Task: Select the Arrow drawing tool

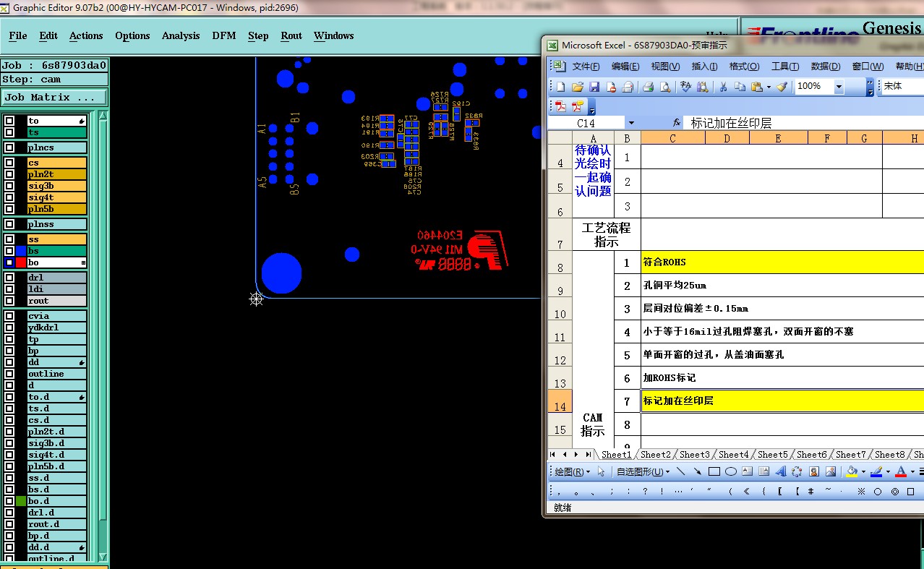Action: [697, 472]
